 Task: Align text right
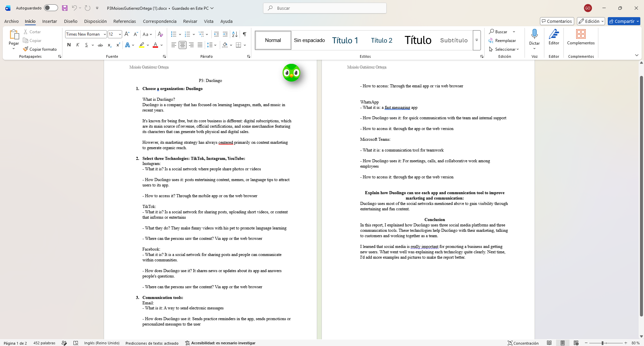191,45
